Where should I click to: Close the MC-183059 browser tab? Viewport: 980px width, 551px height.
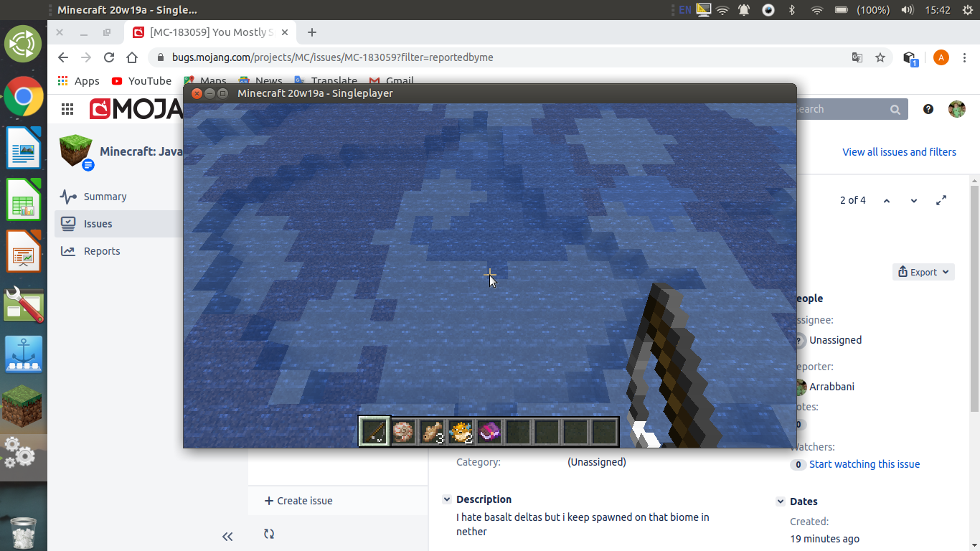pyautogui.click(x=286, y=32)
